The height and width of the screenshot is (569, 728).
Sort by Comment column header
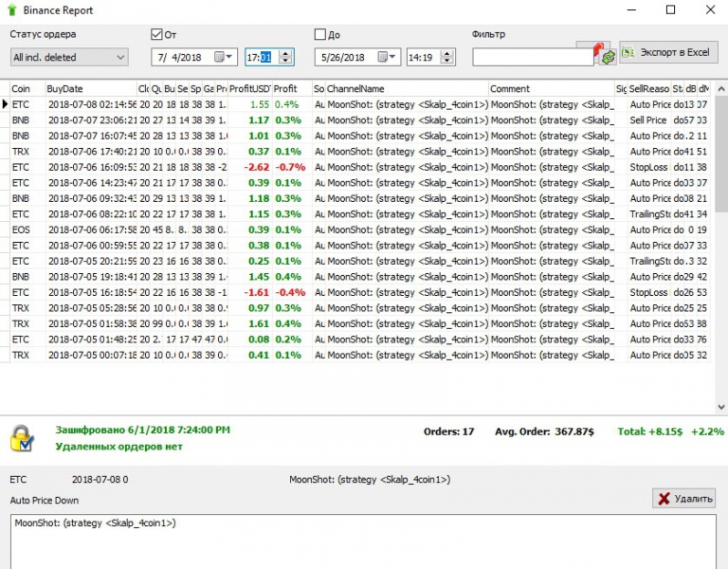pos(552,89)
